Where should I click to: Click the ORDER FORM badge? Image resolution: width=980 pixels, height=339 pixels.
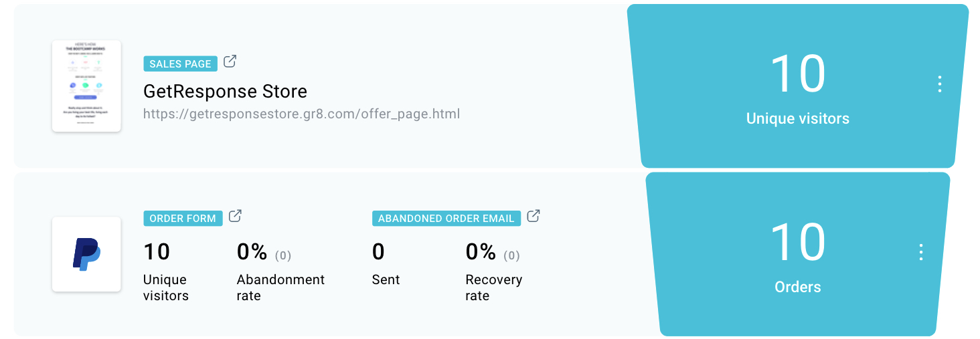[183, 218]
